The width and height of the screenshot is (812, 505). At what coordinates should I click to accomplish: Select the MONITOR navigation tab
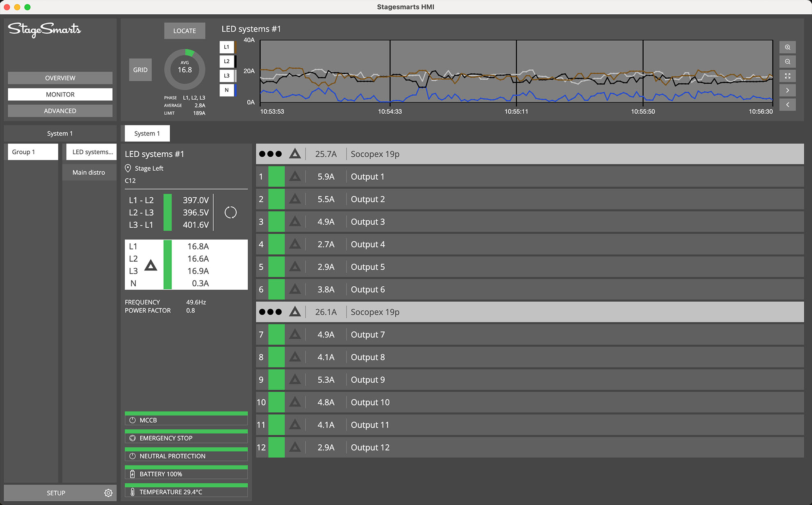59,94
